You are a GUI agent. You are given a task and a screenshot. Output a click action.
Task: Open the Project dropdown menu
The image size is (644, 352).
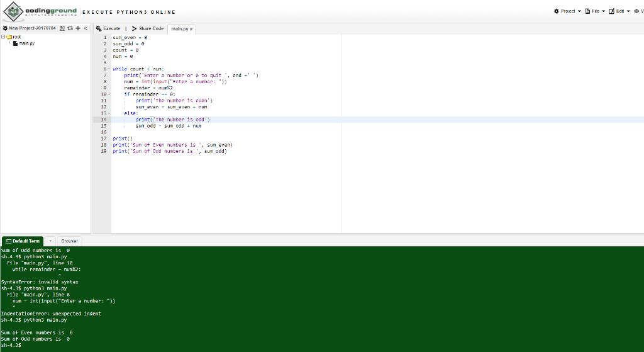coord(566,11)
